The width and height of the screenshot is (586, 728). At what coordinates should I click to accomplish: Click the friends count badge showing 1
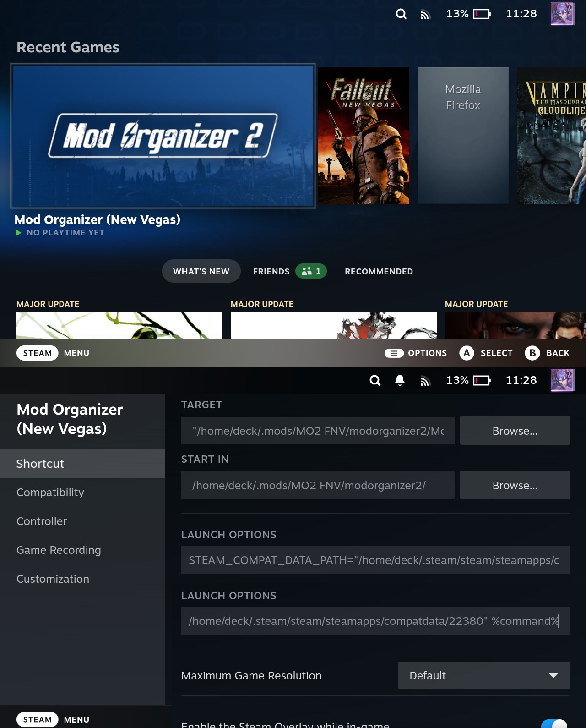click(x=311, y=271)
